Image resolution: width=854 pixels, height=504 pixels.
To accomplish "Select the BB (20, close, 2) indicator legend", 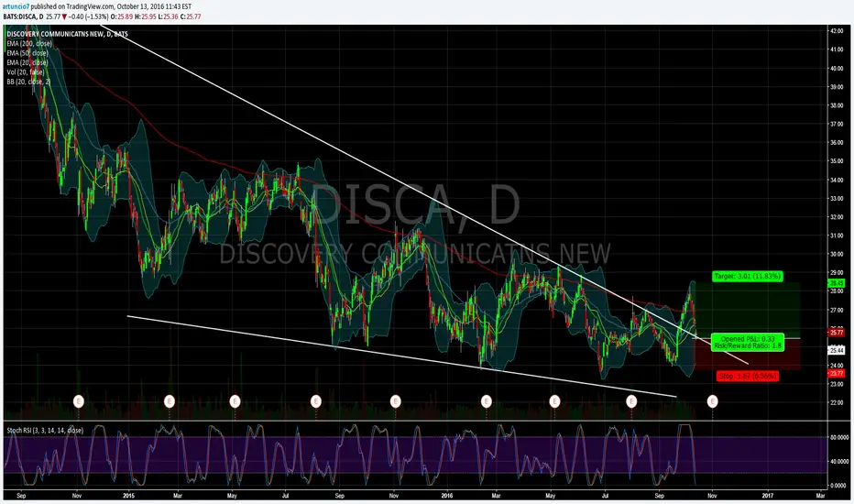I will pyautogui.click(x=28, y=82).
